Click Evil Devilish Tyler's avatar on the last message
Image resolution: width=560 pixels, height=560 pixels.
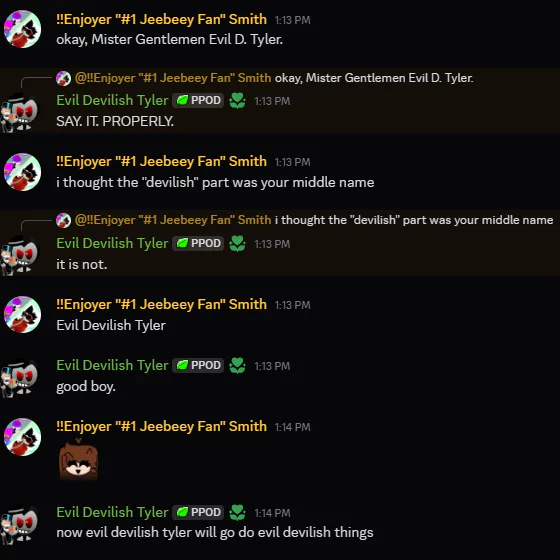click(20, 524)
